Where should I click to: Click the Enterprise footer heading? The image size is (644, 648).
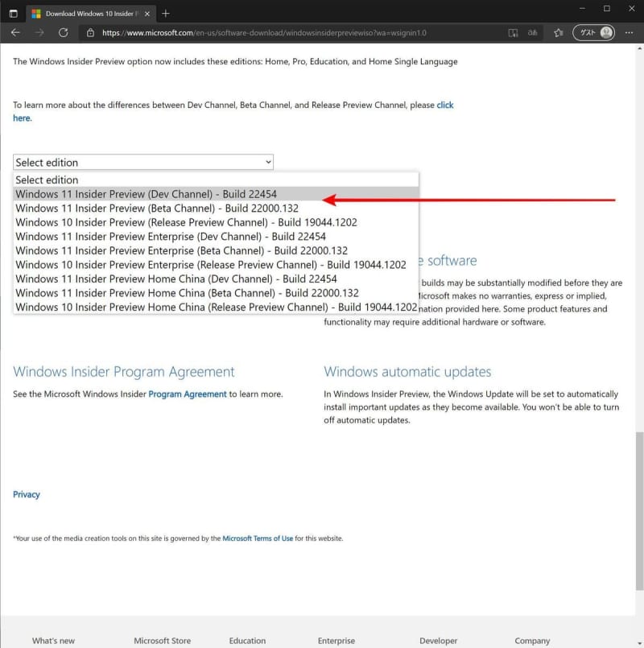point(336,641)
